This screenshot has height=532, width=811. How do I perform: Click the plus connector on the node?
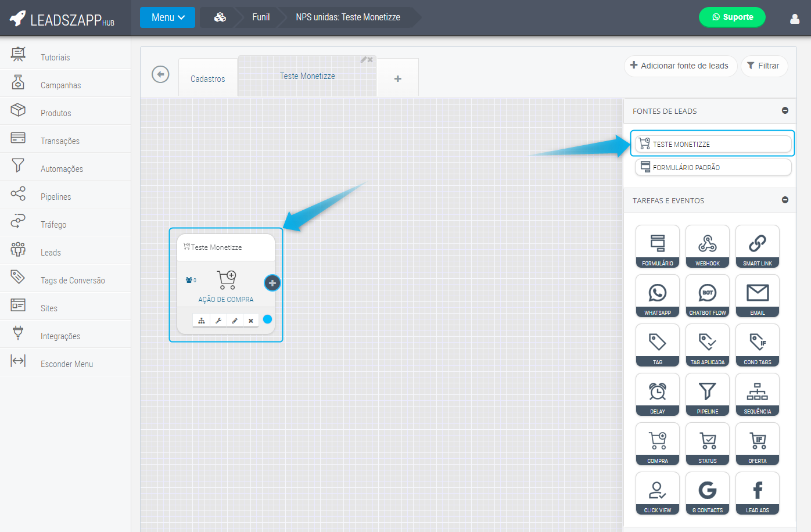[x=272, y=283]
